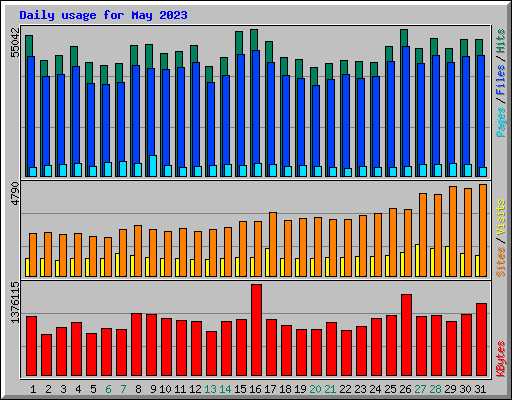Click the blue Files bar for day 20
The width and height of the screenshot is (512, 400).
coord(316,126)
